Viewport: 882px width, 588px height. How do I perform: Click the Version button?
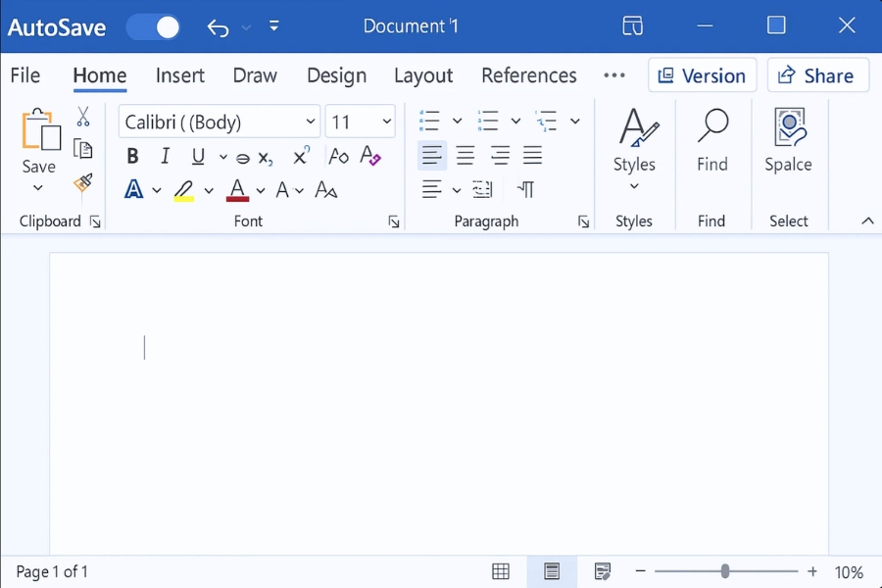point(702,74)
